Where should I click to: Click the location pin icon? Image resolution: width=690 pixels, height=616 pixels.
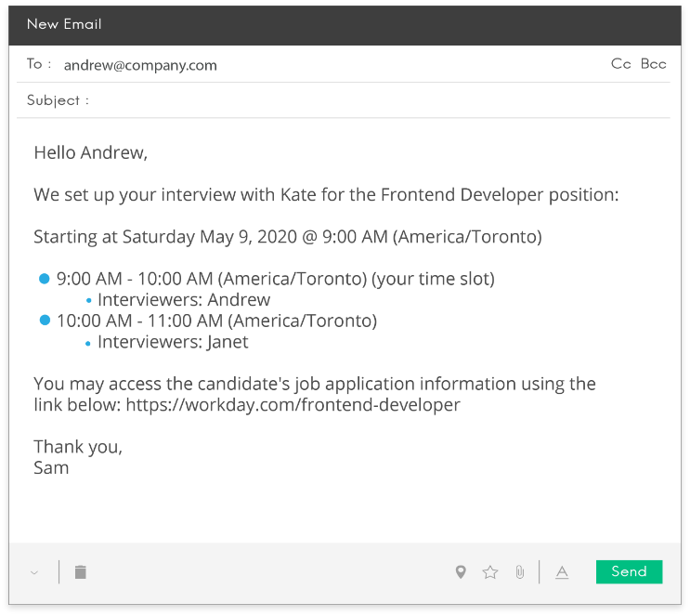click(461, 572)
